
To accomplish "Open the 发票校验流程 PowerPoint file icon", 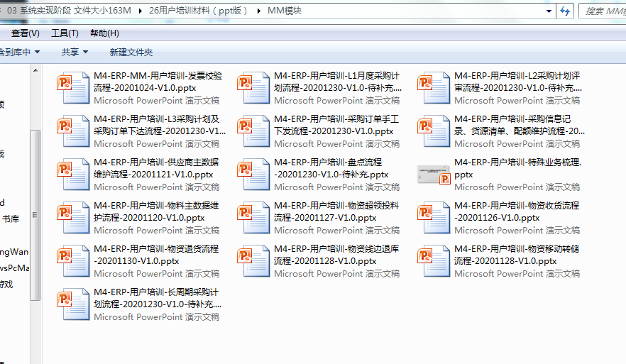I will [72, 88].
